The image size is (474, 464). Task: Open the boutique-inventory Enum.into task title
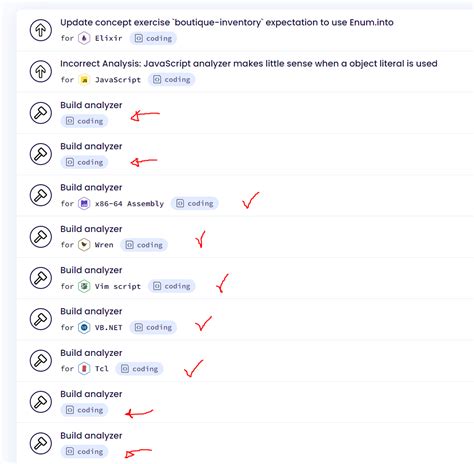(227, 22)
